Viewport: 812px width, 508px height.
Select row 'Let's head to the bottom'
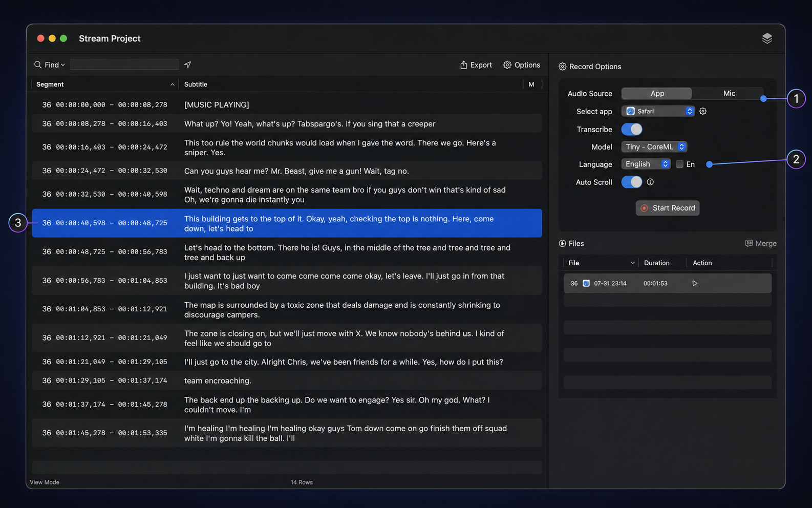(x=287, y=252)
